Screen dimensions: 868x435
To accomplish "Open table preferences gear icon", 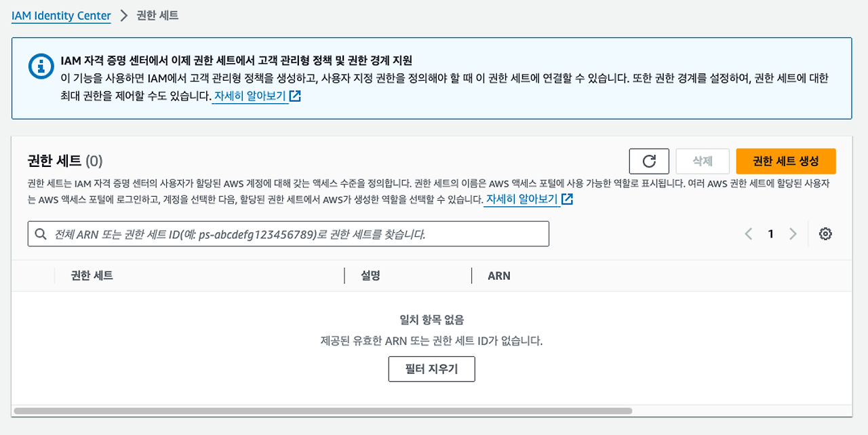I will point(825,234).
